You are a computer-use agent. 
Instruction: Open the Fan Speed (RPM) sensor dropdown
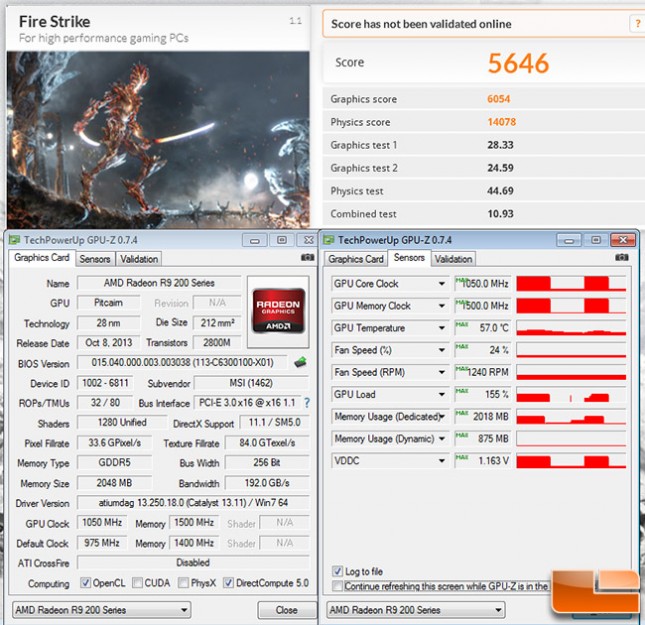(441, 372)
